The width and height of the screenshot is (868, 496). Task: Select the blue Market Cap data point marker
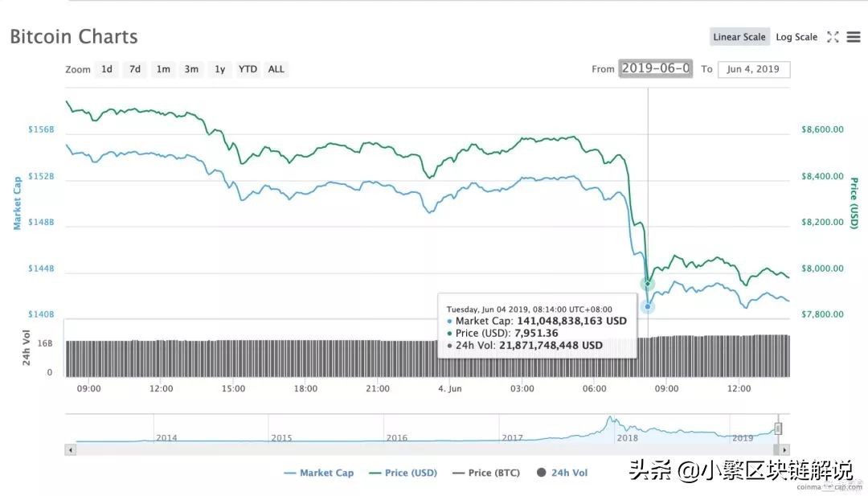[647, 305]
